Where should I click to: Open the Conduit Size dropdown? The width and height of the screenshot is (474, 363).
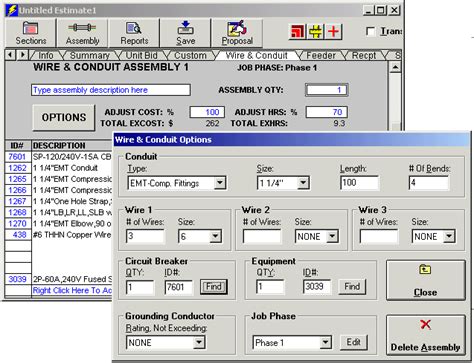click(303, 183)
